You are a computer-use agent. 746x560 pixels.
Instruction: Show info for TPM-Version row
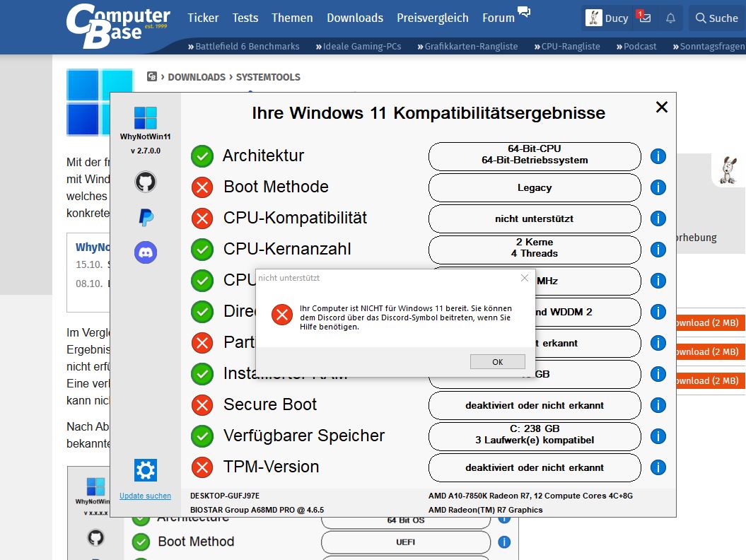coord(658,467)
